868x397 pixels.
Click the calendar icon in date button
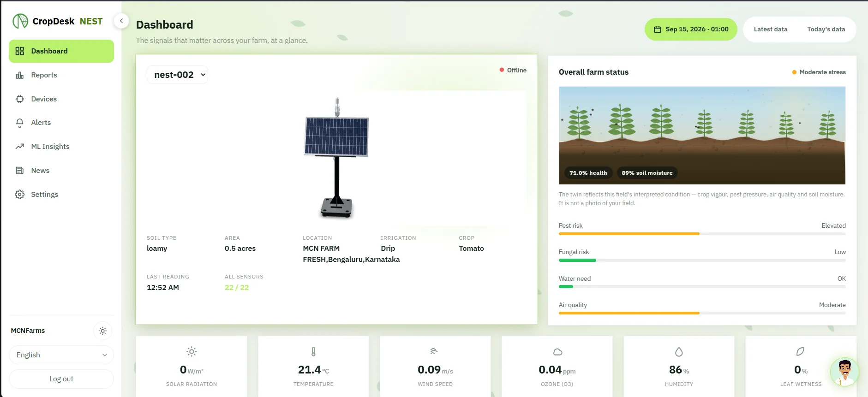pos(658,30)
